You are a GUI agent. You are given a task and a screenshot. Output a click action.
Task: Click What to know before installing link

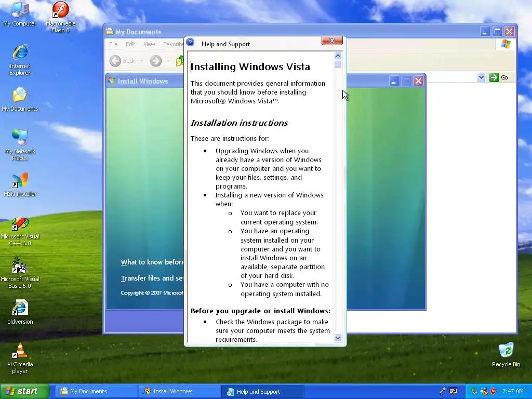coord(152,262)
